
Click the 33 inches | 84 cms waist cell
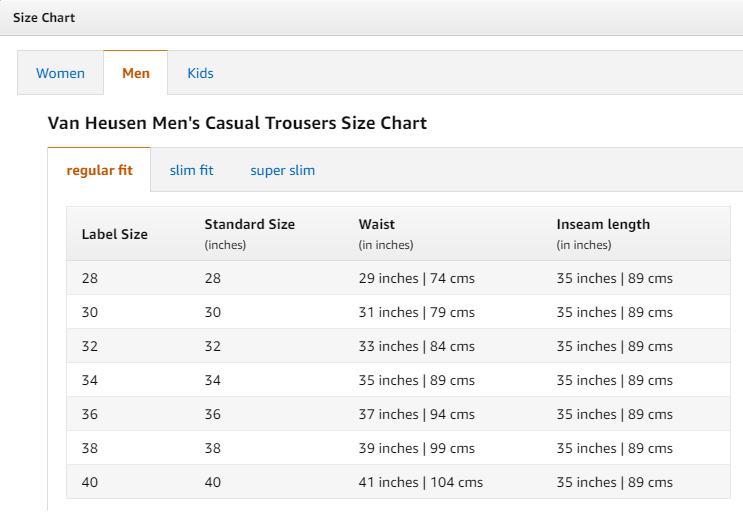417,346
